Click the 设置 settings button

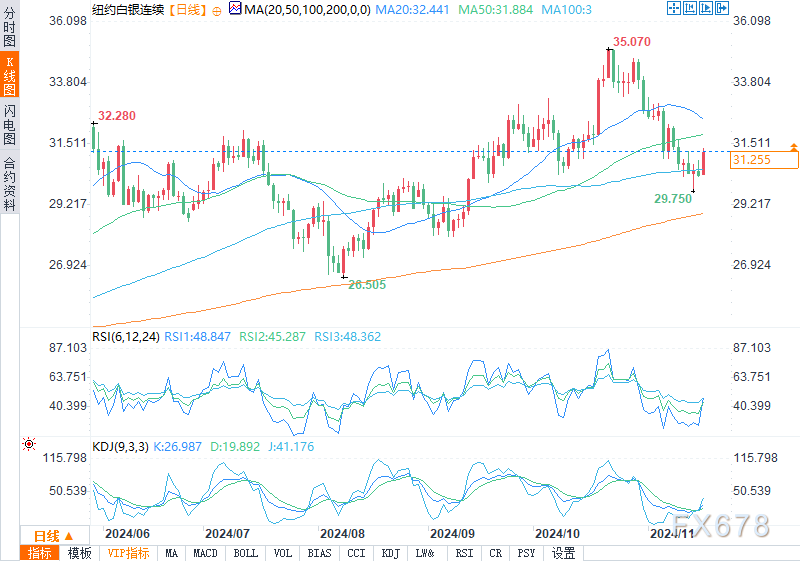click(564, 553)
